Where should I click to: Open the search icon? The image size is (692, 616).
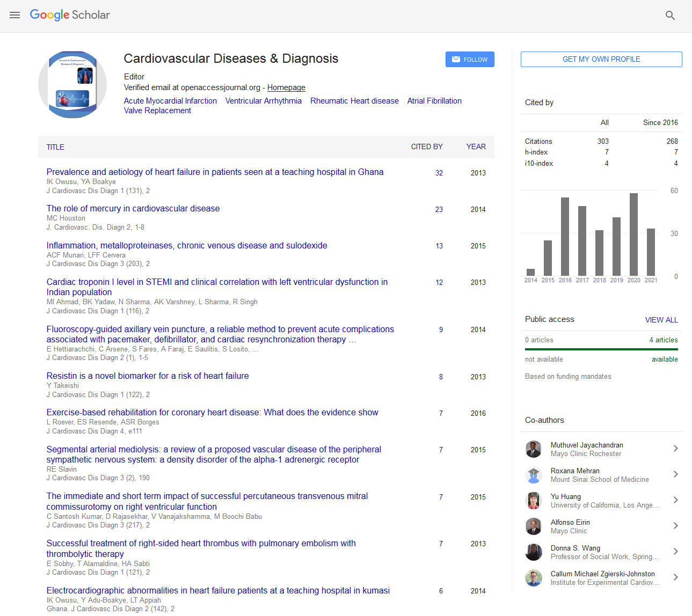click(670, 15)
